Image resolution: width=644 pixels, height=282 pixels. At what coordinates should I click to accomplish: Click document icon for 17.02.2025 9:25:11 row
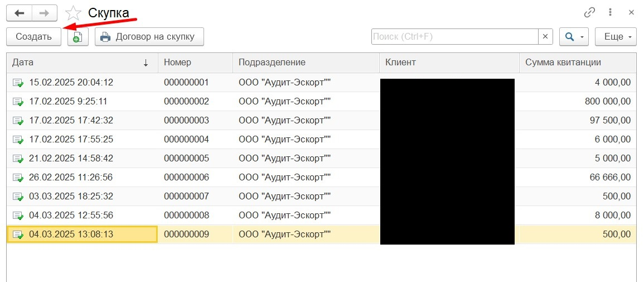pos(18,102)
